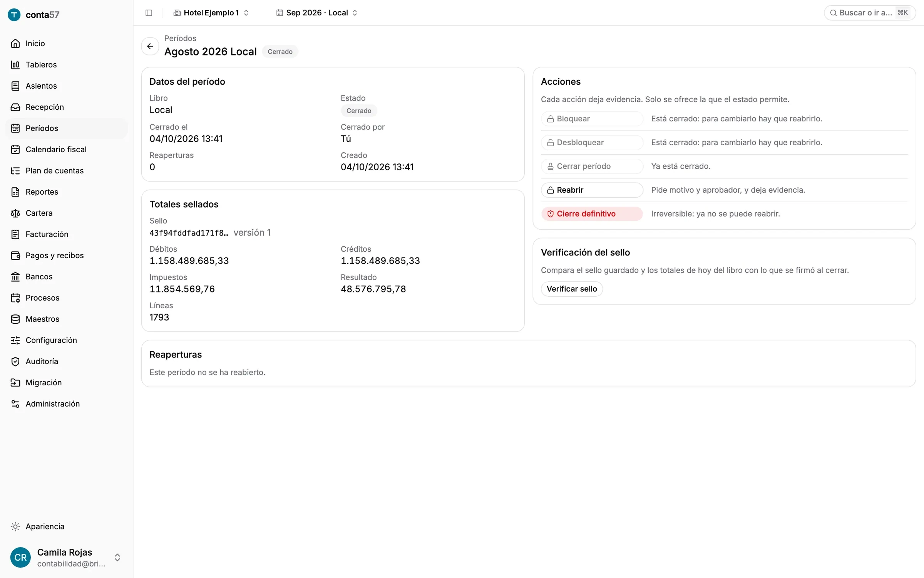Focus the Buscar o ir a search field

point(869,13)
